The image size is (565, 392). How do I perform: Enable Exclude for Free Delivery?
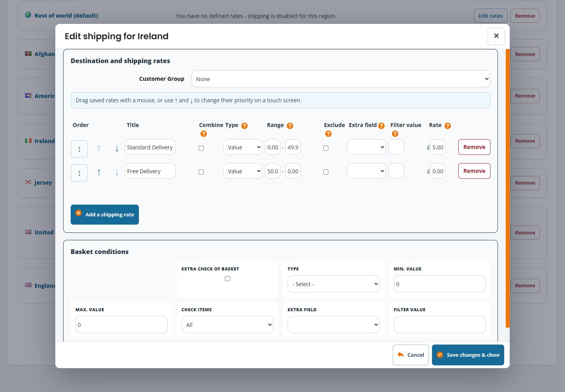coord(326,172)
